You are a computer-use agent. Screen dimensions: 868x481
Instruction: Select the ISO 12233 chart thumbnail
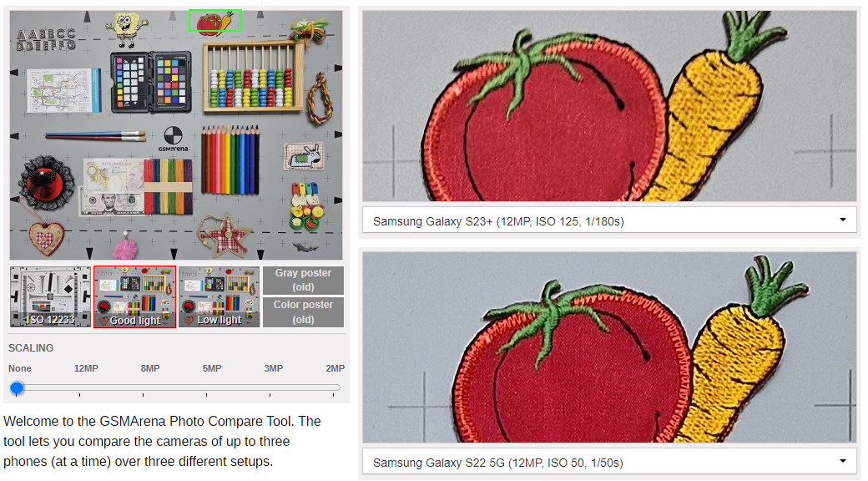[50, 297]
